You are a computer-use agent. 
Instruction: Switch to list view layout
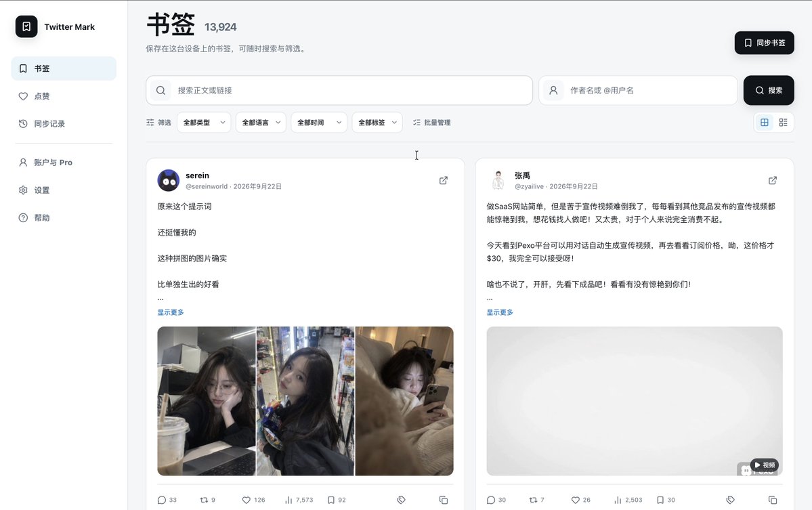click(x=783, y=122)
